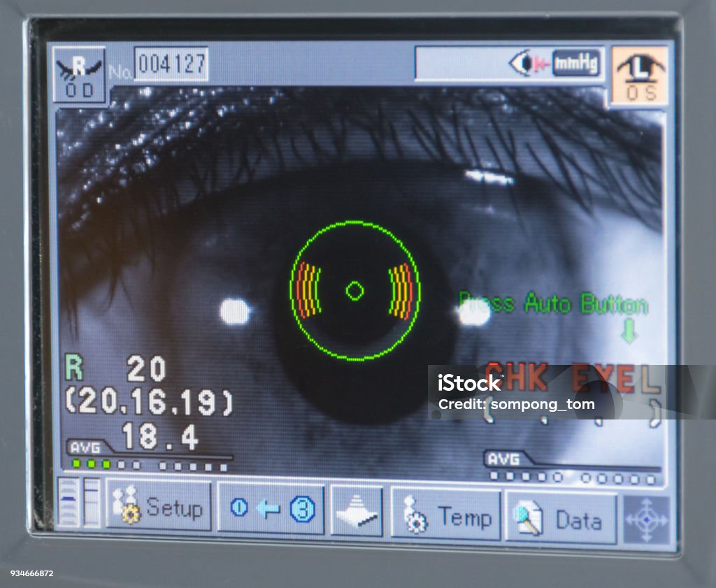This screenshot has width=716, height=588.
Task: Select the right eye AVG dot indicator row
Action: [x=150, y=464]
